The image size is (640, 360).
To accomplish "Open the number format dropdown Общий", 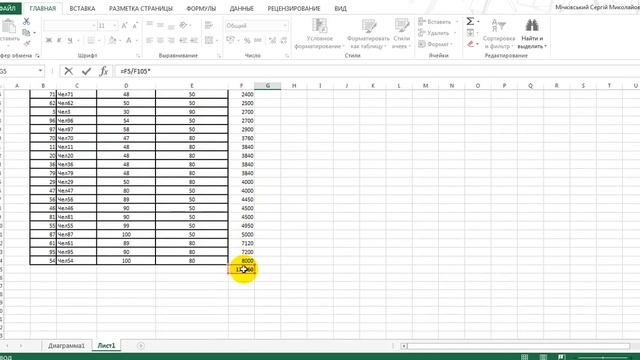I will pyautogui.click(x=284, y=26).
